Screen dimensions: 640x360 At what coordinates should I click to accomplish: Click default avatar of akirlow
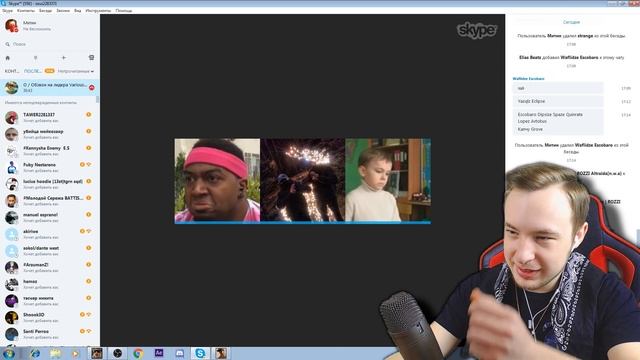coord(11,234)
